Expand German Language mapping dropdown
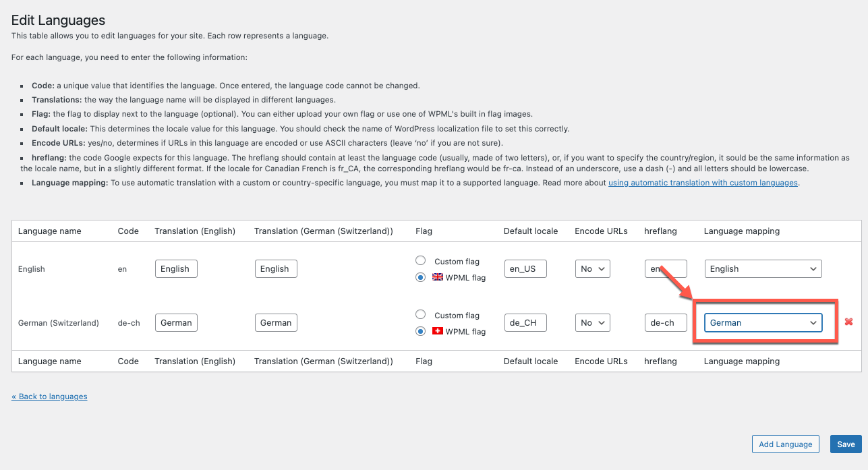Screen dimensions: 868x470 (763, 322)
